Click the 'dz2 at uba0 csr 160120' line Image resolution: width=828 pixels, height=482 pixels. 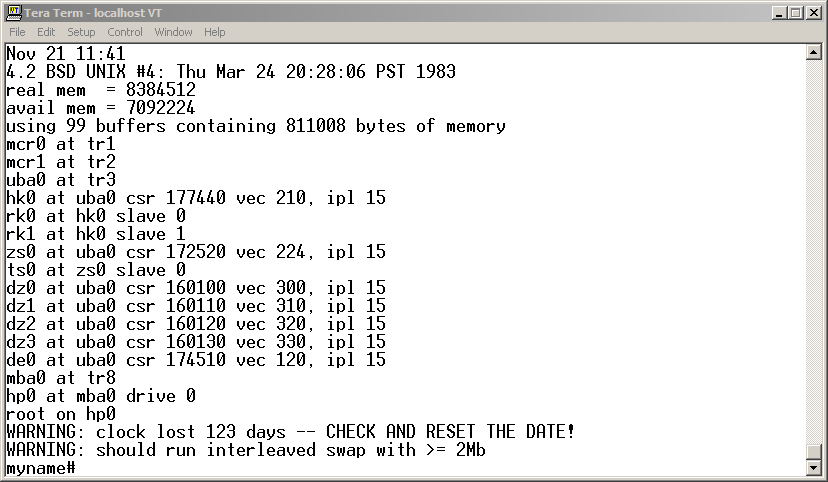[x=196, y=324]
